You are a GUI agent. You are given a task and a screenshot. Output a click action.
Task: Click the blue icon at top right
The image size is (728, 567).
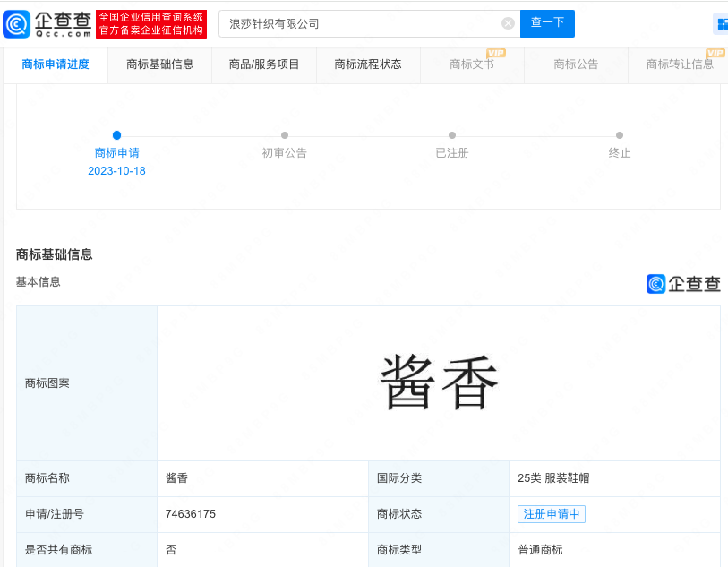(721, 24)
